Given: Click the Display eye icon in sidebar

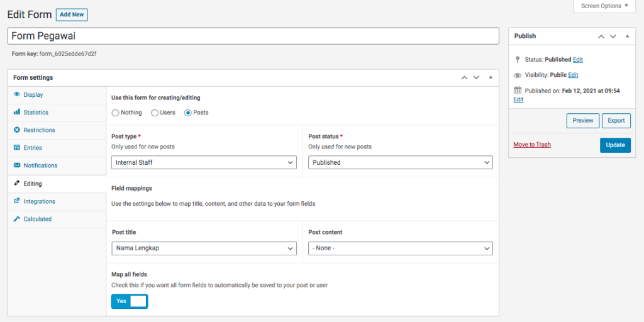Looking at the screenshot, I should click(x=17, y=95).
